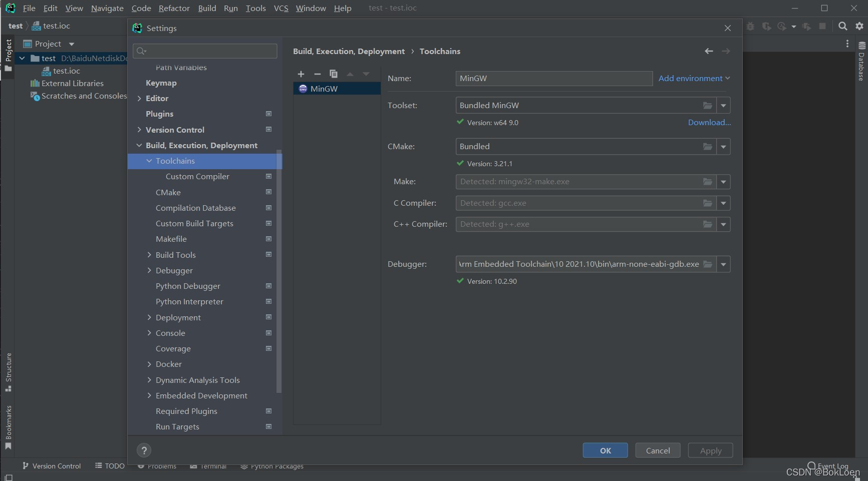868x481 pixels.
Task: Open the Build menu
Action: pos(207,8)
